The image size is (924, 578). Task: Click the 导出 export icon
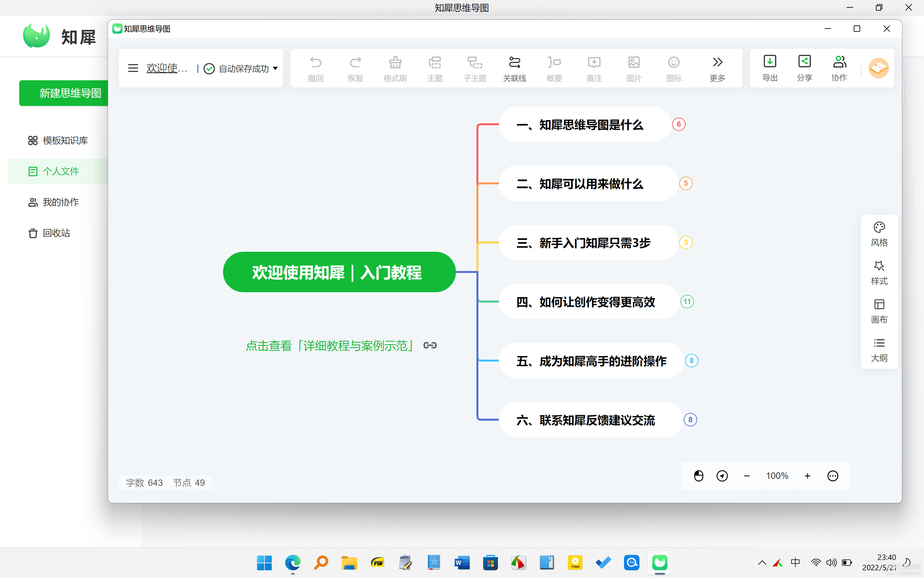(x=770, y=68)
